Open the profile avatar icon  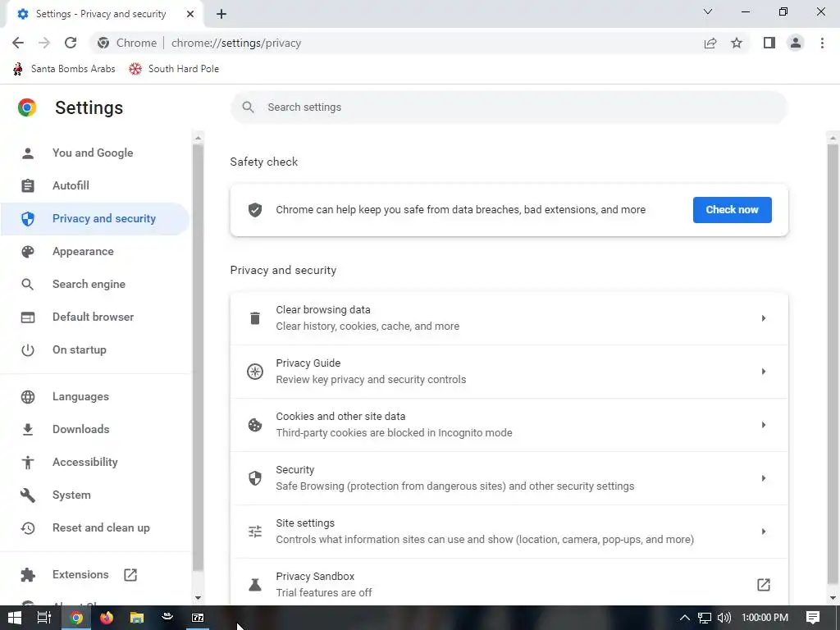click(x=796, y=43)
